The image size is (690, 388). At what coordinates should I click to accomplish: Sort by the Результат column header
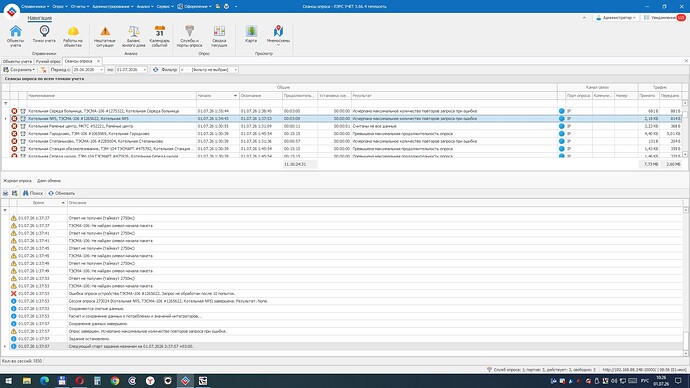click(454, 95)
